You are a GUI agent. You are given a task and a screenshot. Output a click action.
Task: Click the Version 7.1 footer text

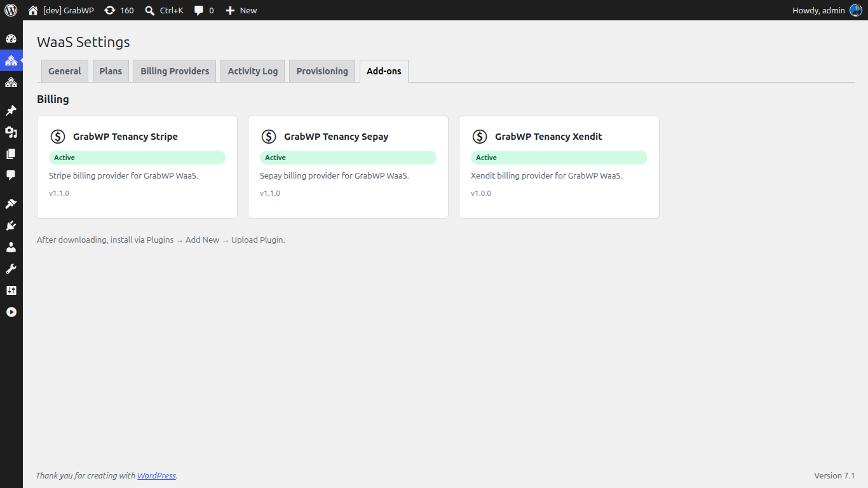834,475
